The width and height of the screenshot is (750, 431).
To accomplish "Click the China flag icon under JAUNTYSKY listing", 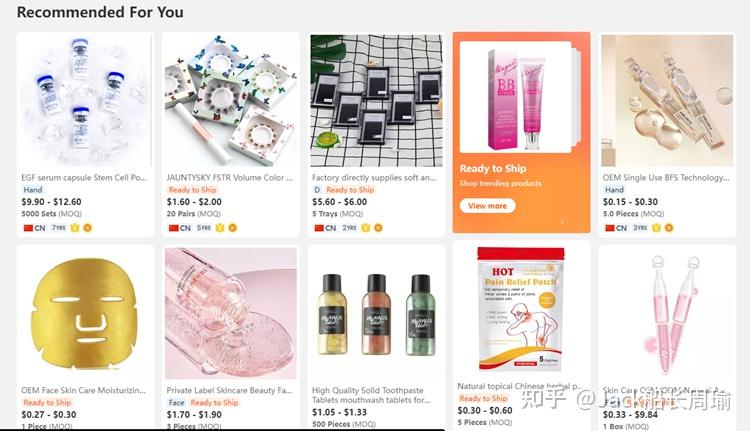I will coord(173,228).
